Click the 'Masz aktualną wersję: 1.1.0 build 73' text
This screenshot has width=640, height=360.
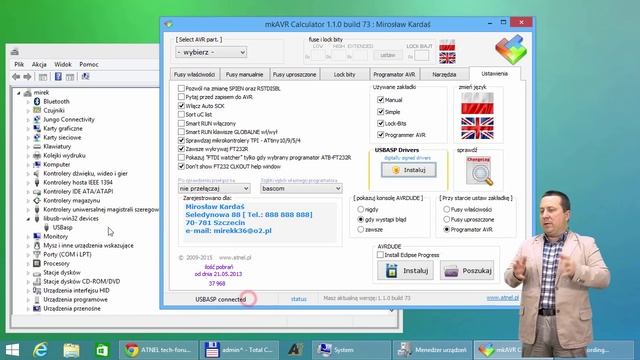(367, 298)
